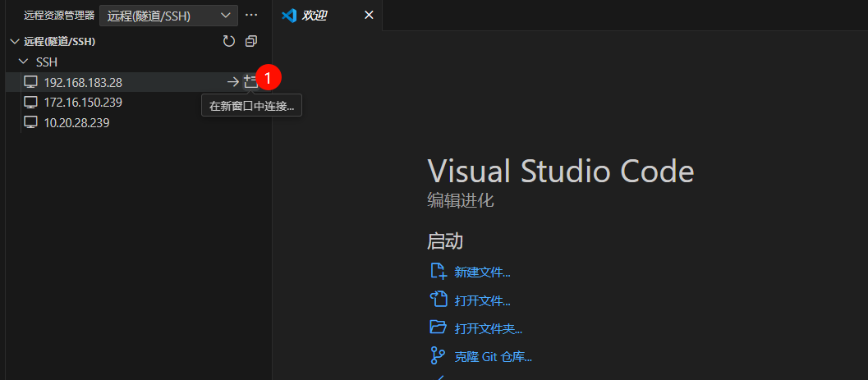Click the Visual Studio Code heading
This screenshot has height=380, width=868.
[x=561, y=171]
